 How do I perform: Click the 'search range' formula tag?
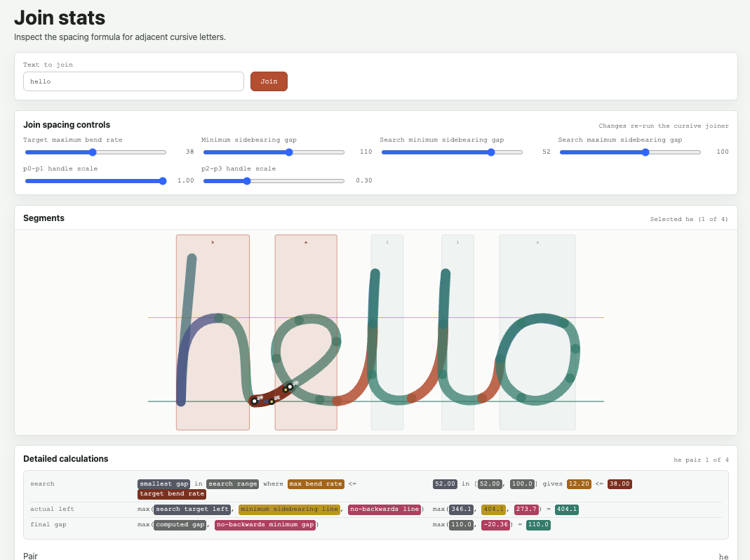(233, 484)
